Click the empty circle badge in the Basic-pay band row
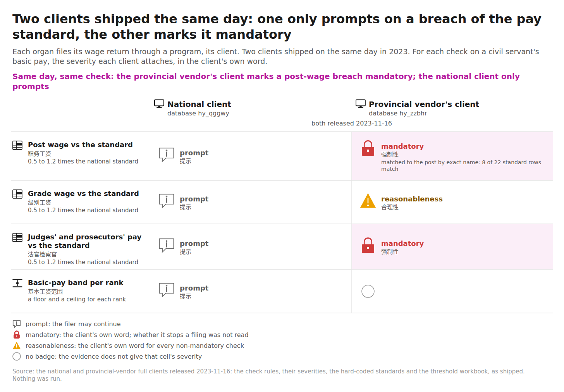Screen dimensions: 564x392 (x=368, y=291)
